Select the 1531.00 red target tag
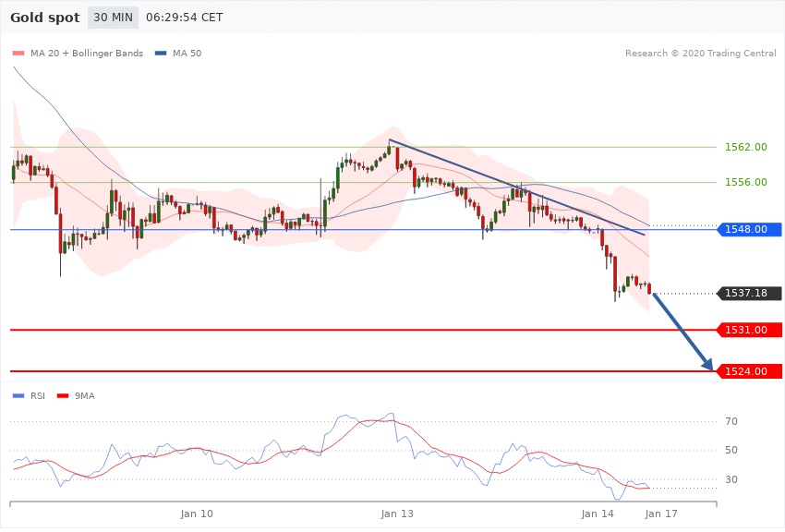 click(749, 330)
